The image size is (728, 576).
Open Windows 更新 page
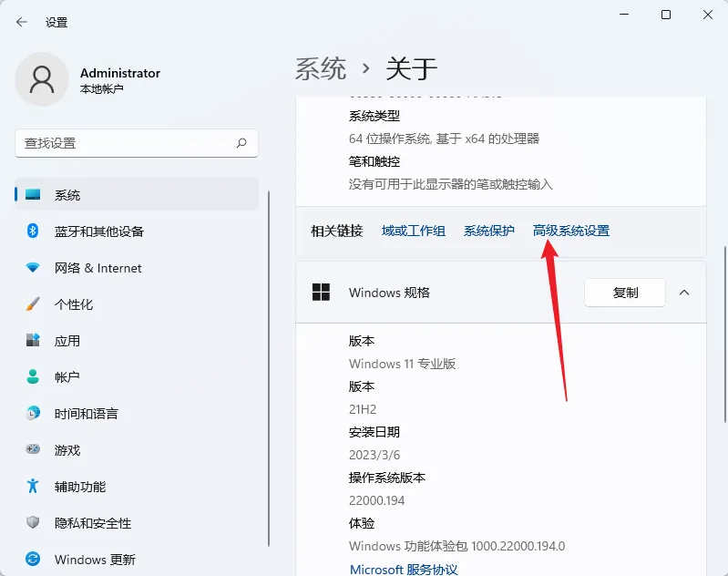point(137,559)
